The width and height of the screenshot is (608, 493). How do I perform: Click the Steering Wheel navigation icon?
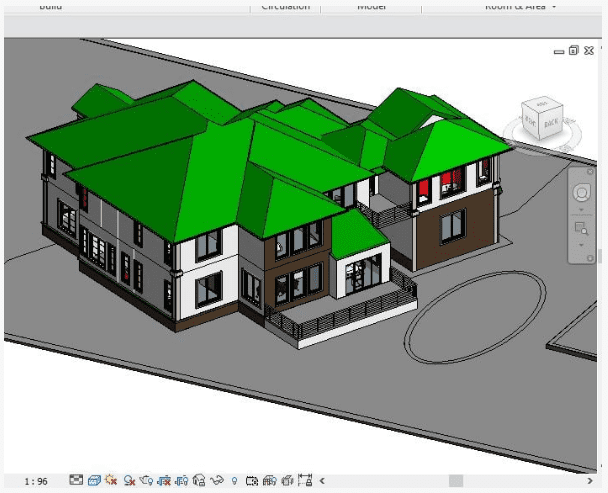[582, 191]
